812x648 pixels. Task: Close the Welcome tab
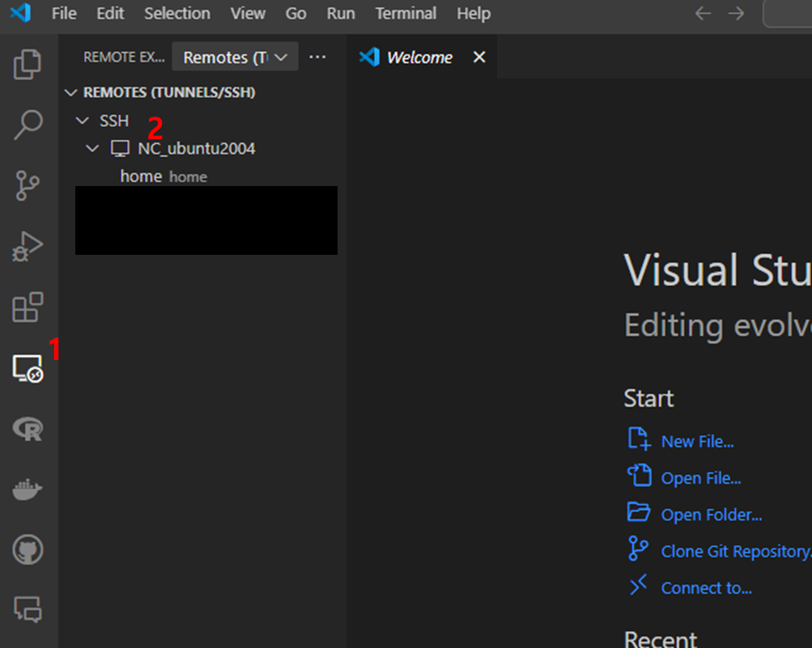point(479,57)
